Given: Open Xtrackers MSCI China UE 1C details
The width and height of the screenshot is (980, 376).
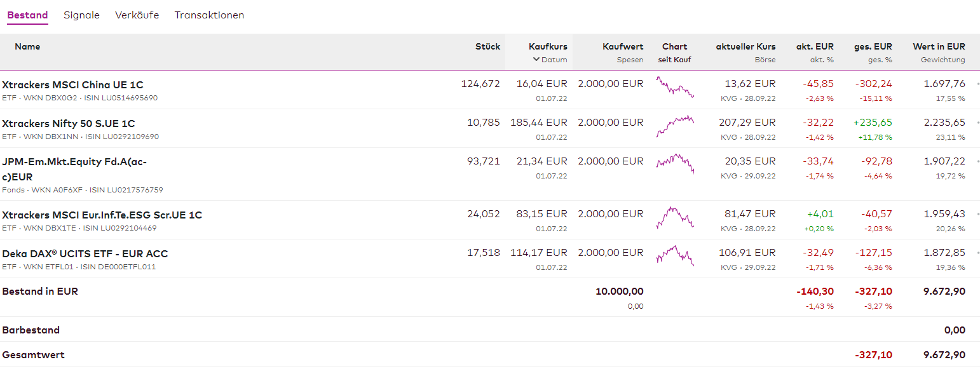Looking at the screenshot, I should 72,84.
